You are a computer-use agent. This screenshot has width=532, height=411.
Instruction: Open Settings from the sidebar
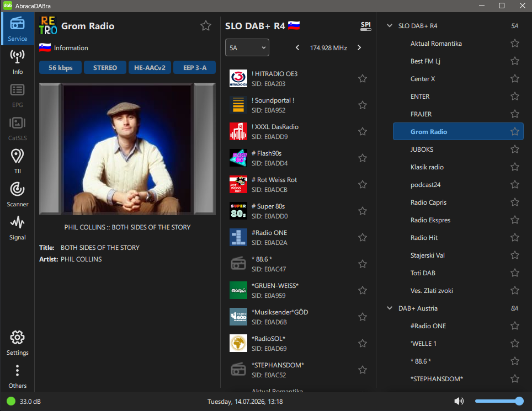point(17,343)
